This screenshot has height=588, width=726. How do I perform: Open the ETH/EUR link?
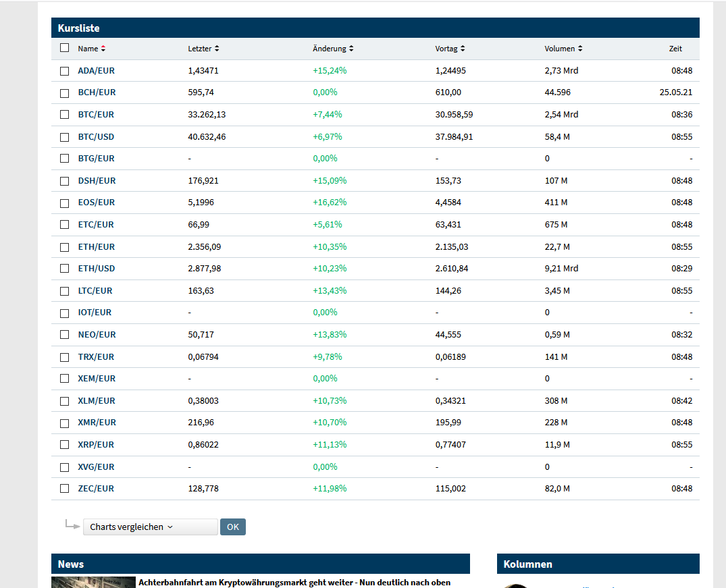pos(97,247)
